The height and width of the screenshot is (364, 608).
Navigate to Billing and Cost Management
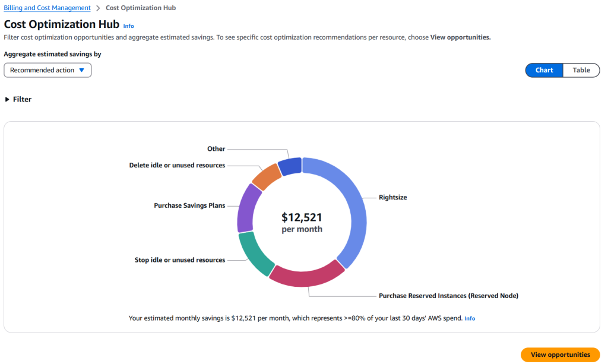[x=47, y=8]
